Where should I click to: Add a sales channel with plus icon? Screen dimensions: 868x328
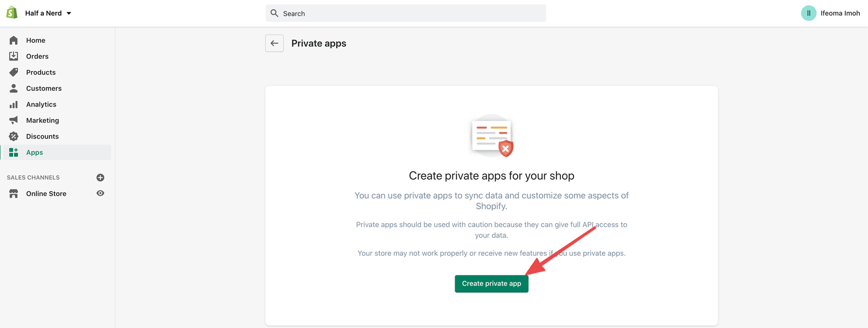click(100, 178)
